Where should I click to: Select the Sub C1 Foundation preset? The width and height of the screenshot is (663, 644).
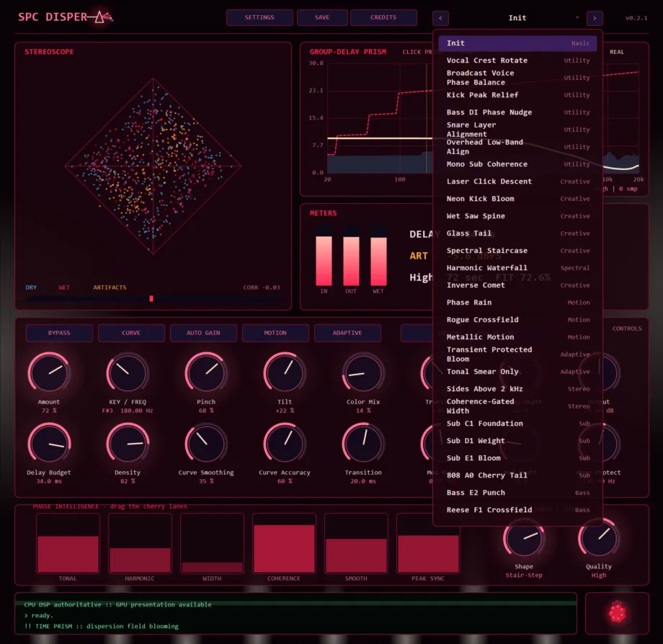coord(517,424)
